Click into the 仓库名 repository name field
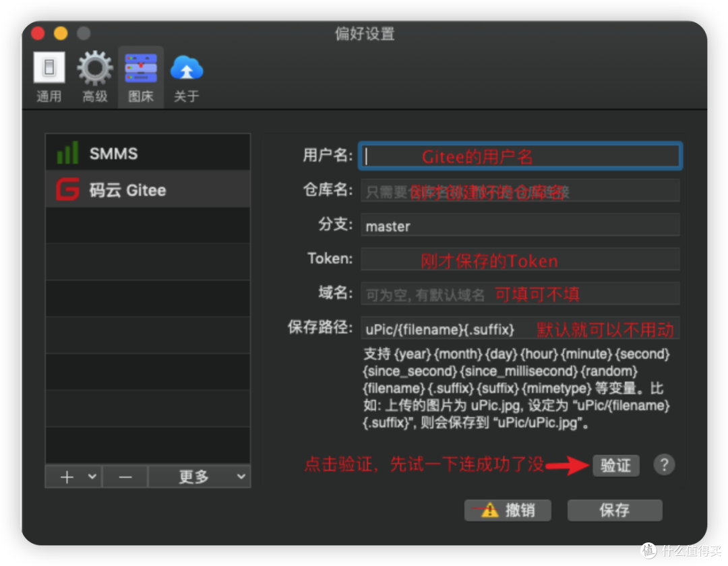728x566 pixels. pos(520,191)
